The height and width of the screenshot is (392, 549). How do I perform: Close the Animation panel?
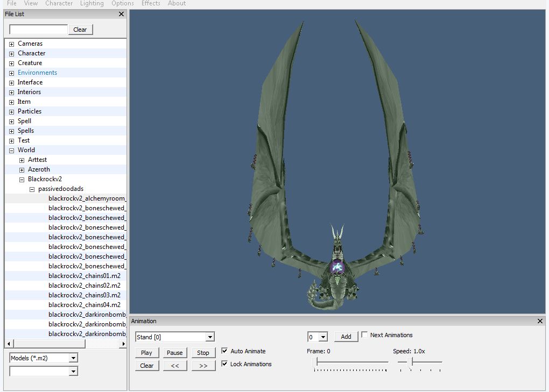[540, 321]
